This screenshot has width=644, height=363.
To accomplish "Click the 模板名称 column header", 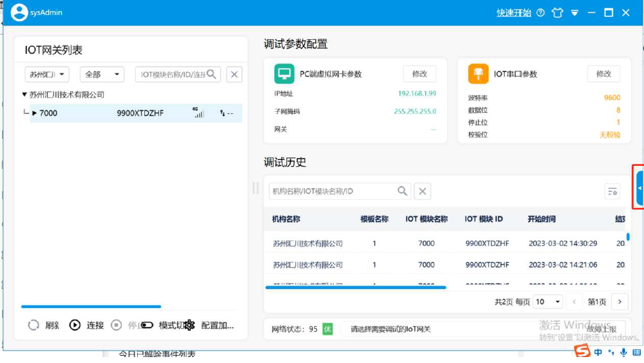I will click(x=374, y=219).
